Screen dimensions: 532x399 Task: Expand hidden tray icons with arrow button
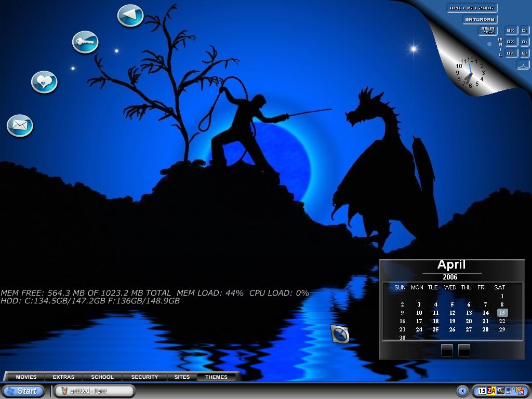(x=462, y=391)
